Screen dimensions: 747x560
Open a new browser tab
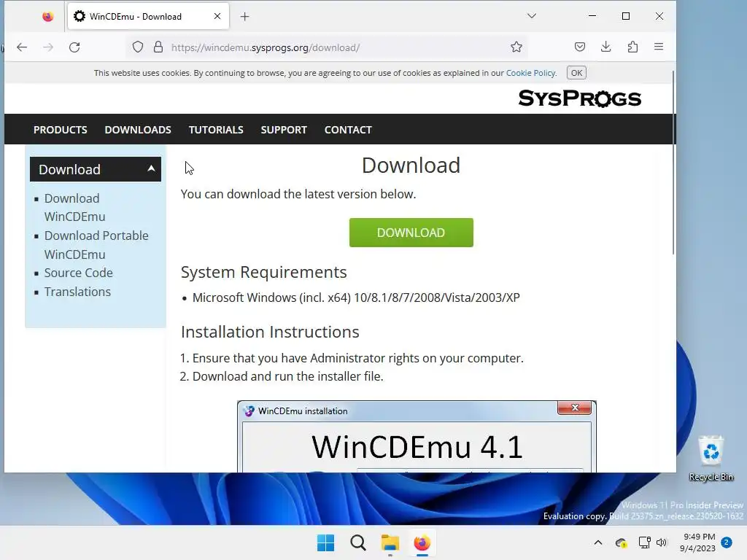coord(245,17)
